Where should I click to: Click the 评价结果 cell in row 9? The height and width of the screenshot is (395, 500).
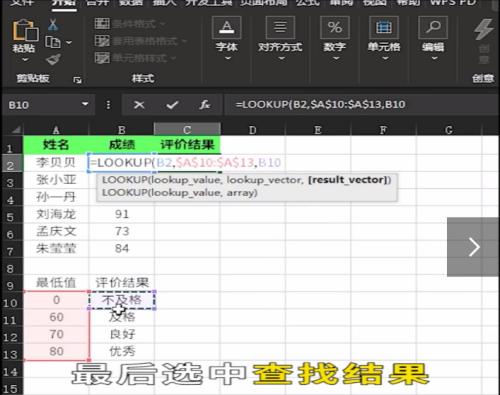122,283
